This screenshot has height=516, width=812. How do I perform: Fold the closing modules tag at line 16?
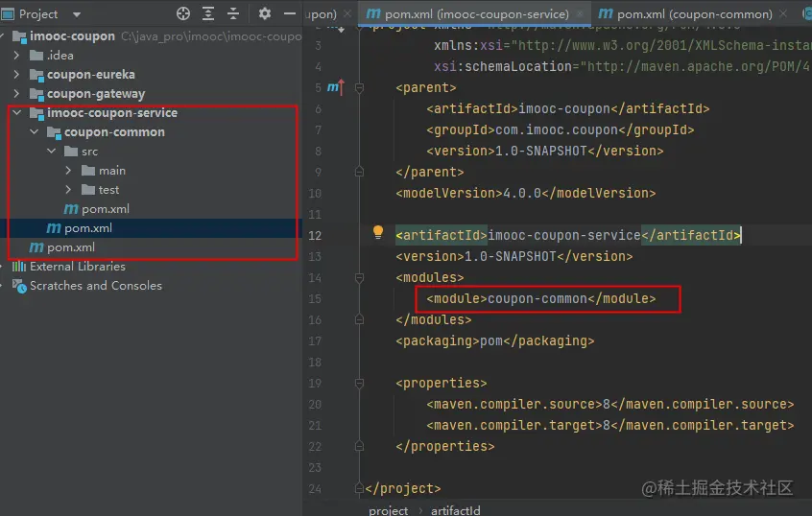tap(359, 319)
